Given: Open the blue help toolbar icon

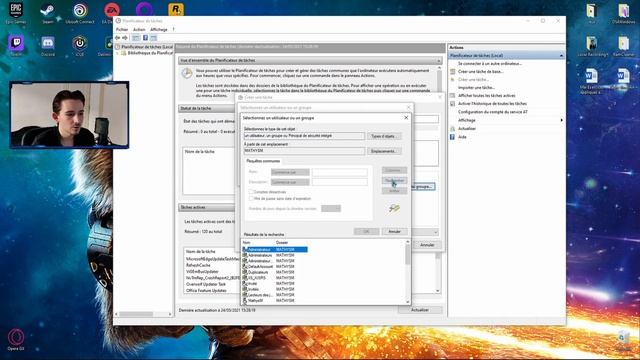Looking at the screenshot, I should click(145, 38).
